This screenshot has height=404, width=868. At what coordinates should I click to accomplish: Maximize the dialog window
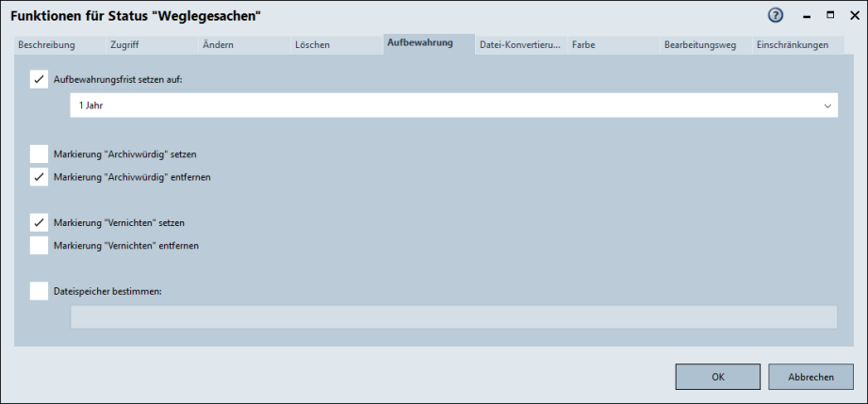point(830,16)
